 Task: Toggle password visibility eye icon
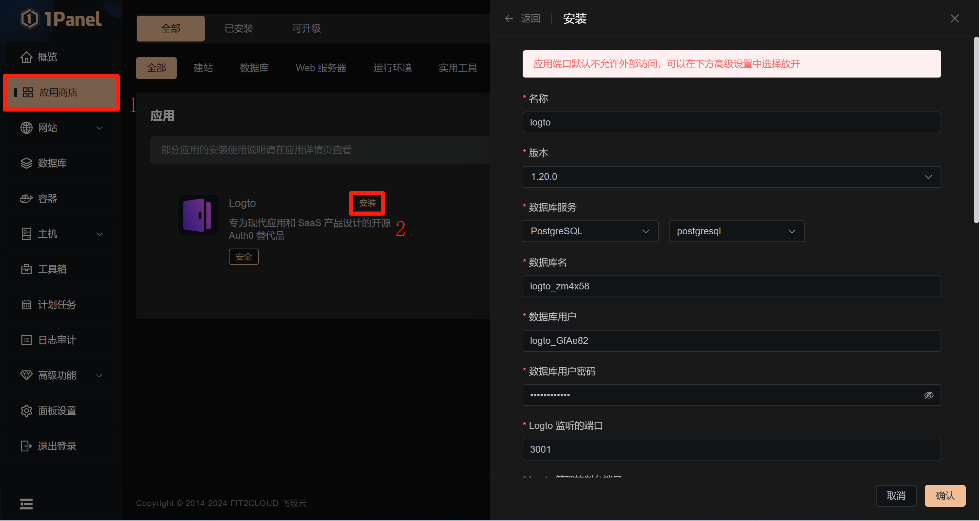point(929,395)
